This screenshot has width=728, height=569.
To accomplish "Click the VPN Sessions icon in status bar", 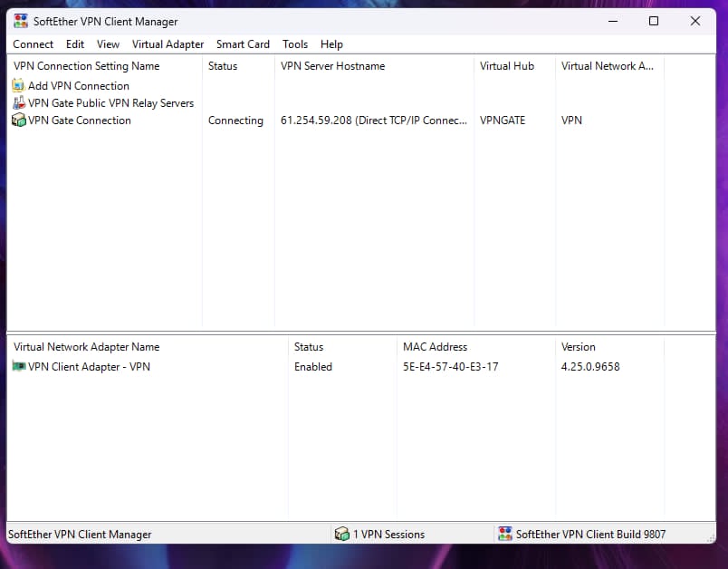I will (341, 534).
